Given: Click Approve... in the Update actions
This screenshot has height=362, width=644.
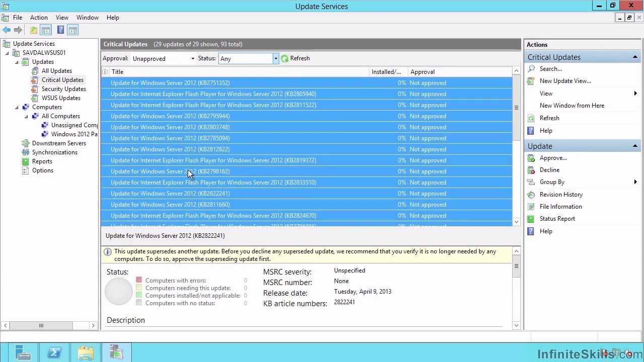Looking at the screenshot, I should [553, 158].
